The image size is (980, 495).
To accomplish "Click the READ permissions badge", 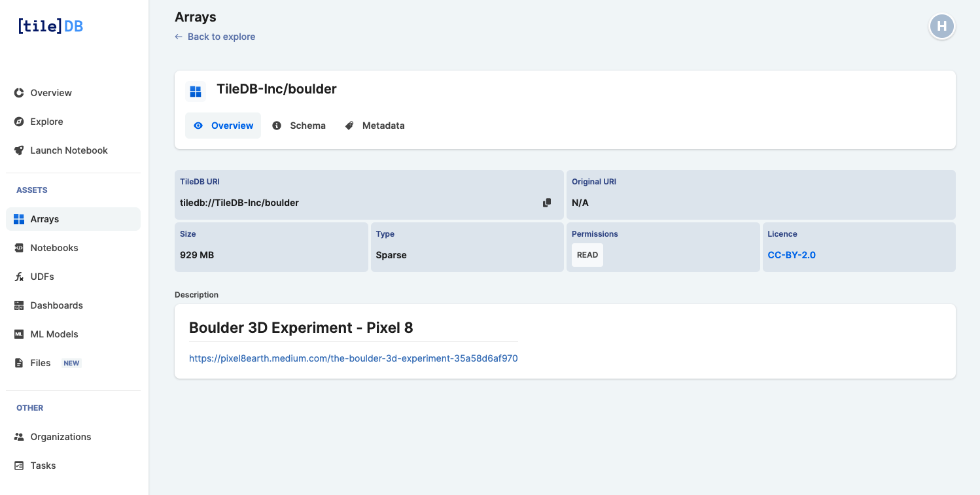I will [587, 255].
